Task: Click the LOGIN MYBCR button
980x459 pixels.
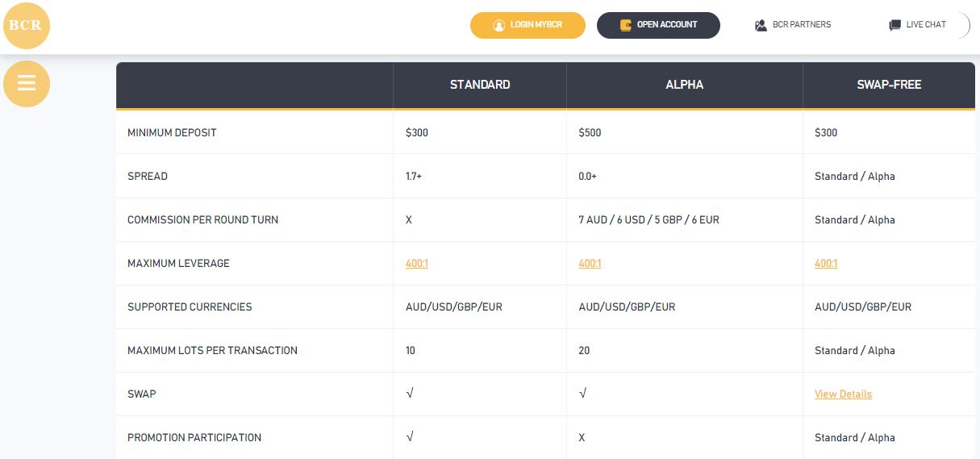Action: (x=528, y=25)
